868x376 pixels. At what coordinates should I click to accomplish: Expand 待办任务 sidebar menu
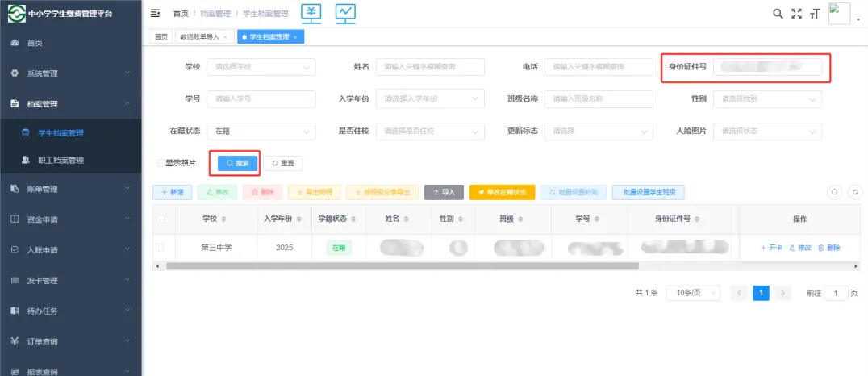(x=71, y=311)
